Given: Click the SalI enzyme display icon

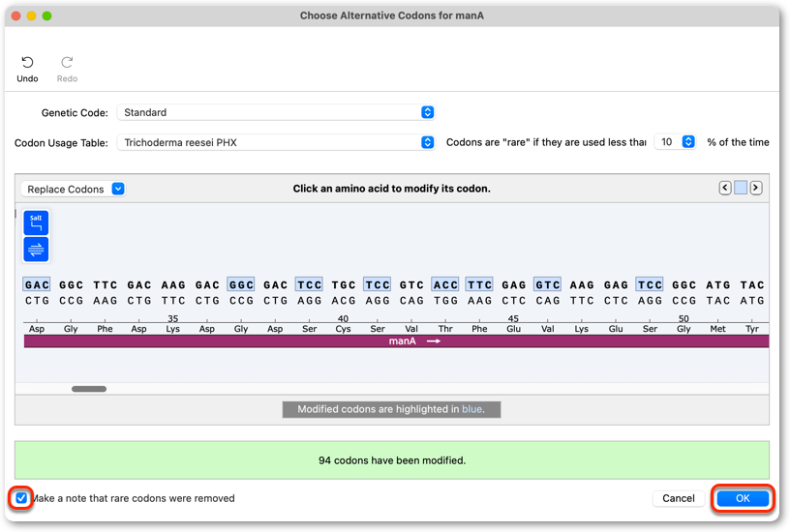Looking at the screenshot, I should pos(36,223).
